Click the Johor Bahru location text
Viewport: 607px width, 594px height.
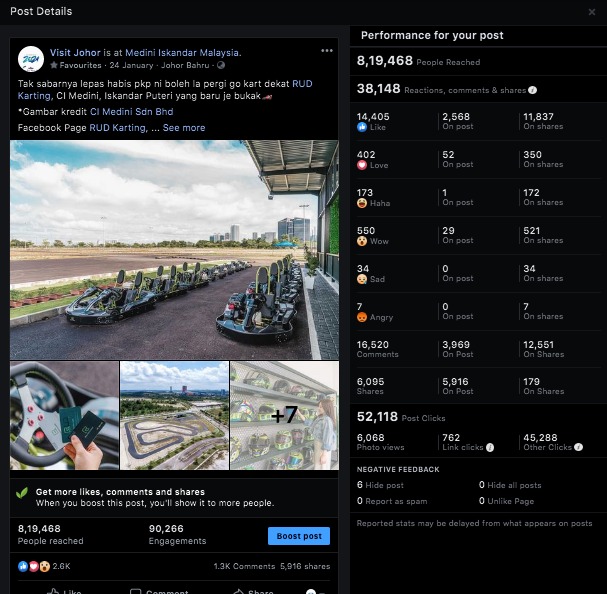185,65
